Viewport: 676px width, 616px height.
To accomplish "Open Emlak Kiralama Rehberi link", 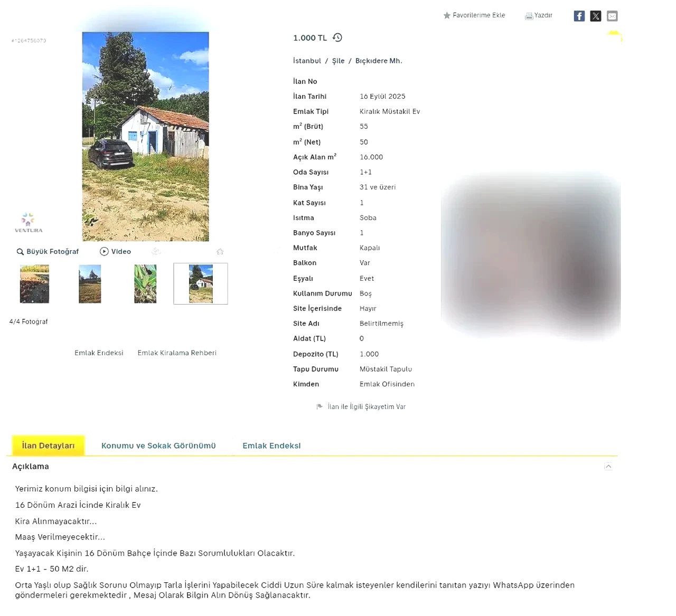I will click(177, 353).
